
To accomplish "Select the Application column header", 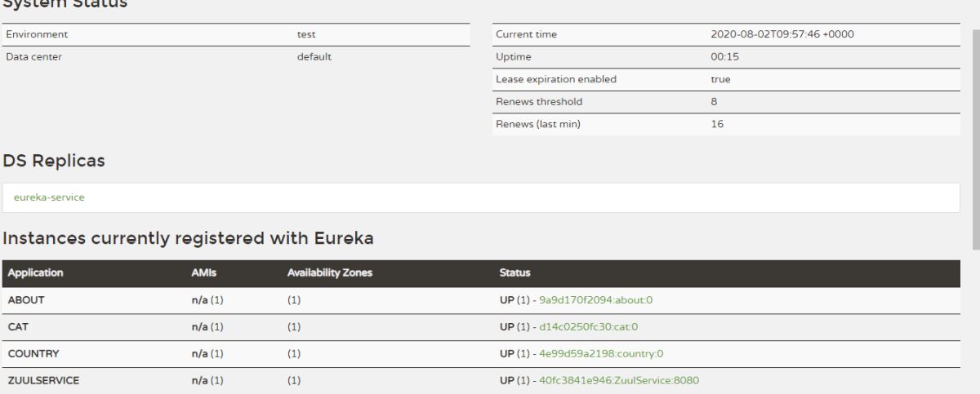I will pos(35,273).
